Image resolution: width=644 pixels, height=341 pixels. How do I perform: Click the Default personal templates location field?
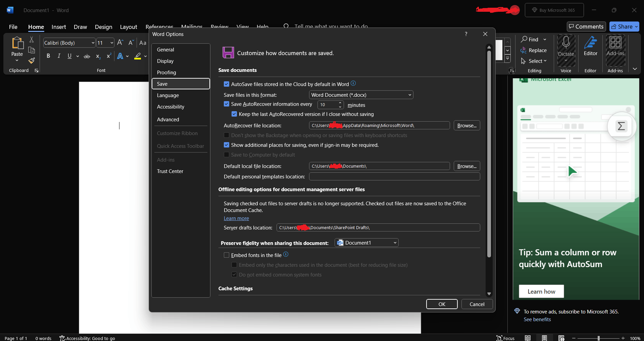click(x=394, y=176)
